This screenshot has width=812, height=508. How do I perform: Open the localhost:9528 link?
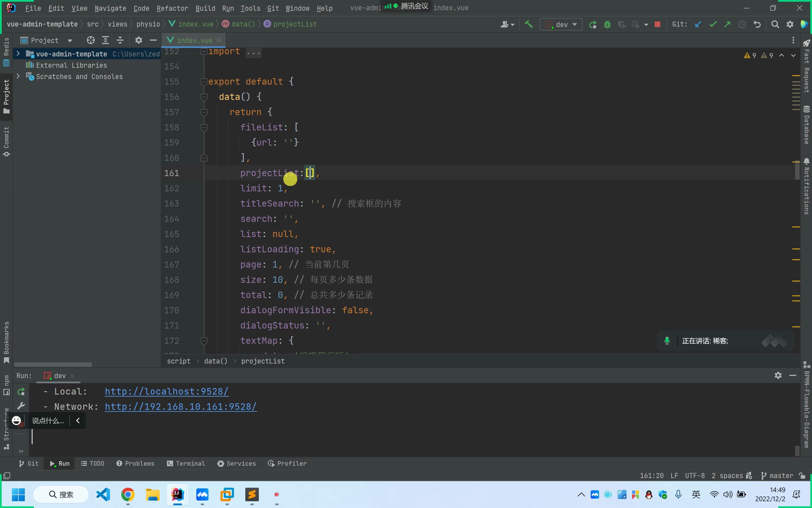[x=166, y=391]
